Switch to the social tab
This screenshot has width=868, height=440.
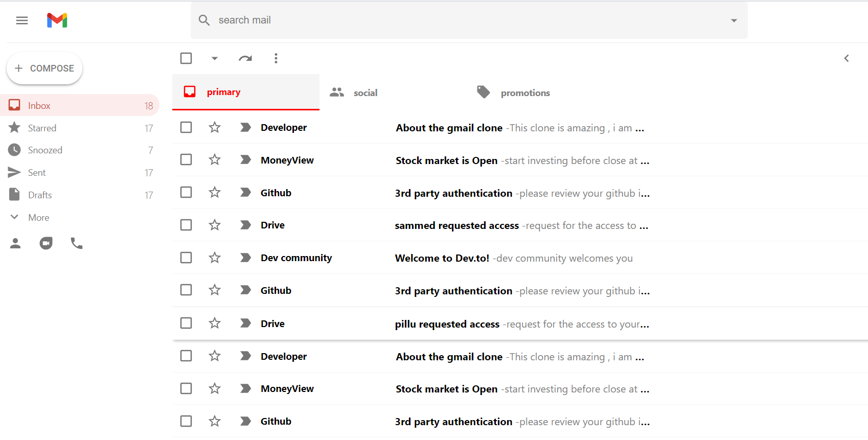click(x=393, y=92)
